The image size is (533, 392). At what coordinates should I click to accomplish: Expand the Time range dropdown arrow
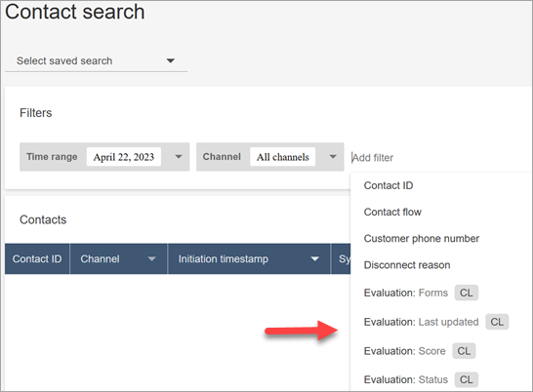(179, 157)
